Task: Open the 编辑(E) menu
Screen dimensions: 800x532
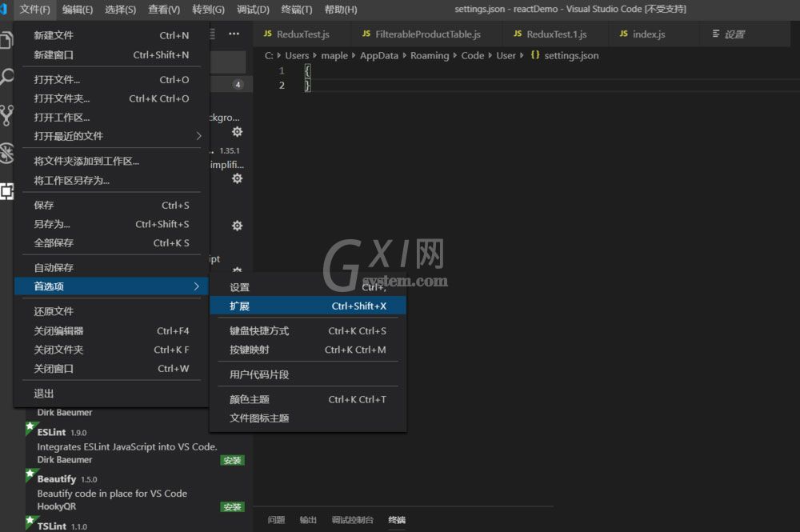Action: click(78, 9)
